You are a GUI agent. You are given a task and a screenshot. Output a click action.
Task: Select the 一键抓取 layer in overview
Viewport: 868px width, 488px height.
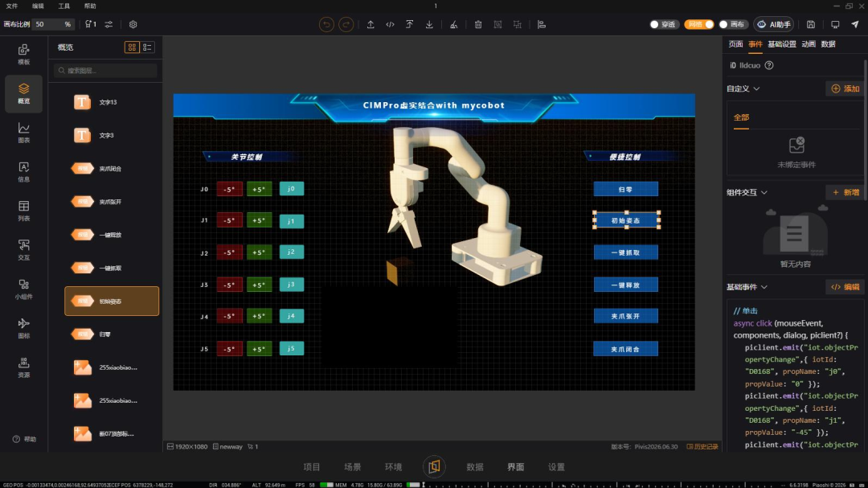(x=112, y=268)
